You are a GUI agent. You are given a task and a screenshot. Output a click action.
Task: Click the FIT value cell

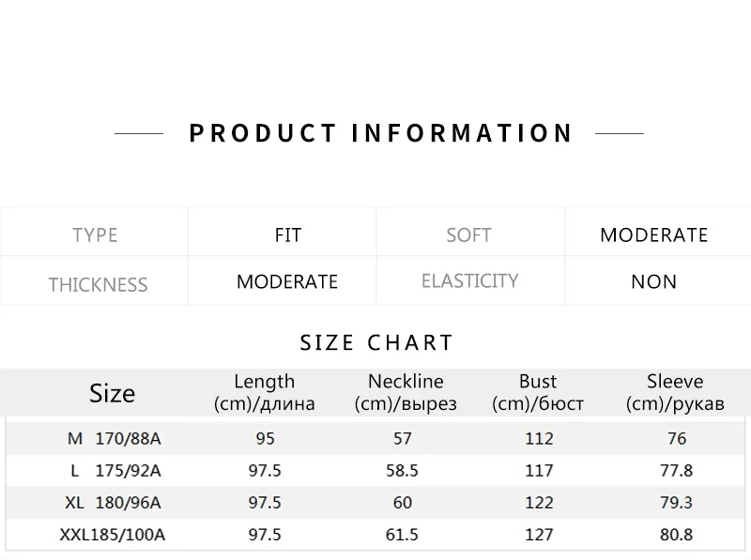tap(288, 235)
